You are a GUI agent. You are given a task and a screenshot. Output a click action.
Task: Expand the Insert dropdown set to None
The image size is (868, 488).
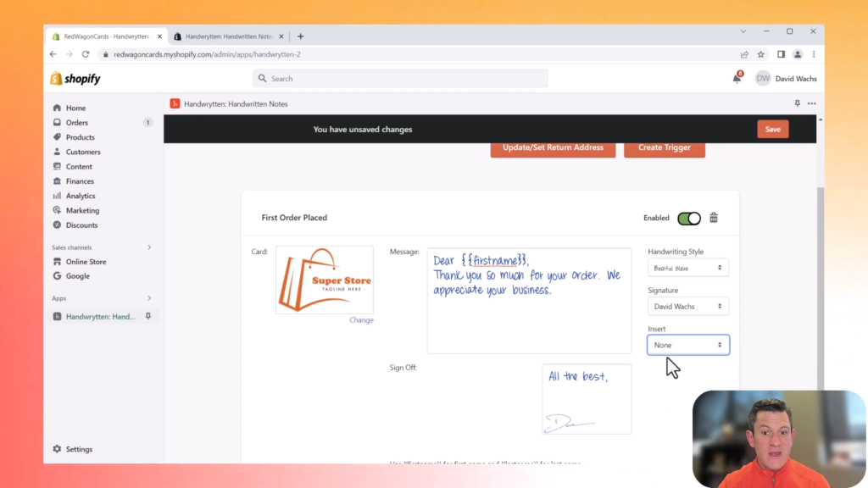pos(687,345)
